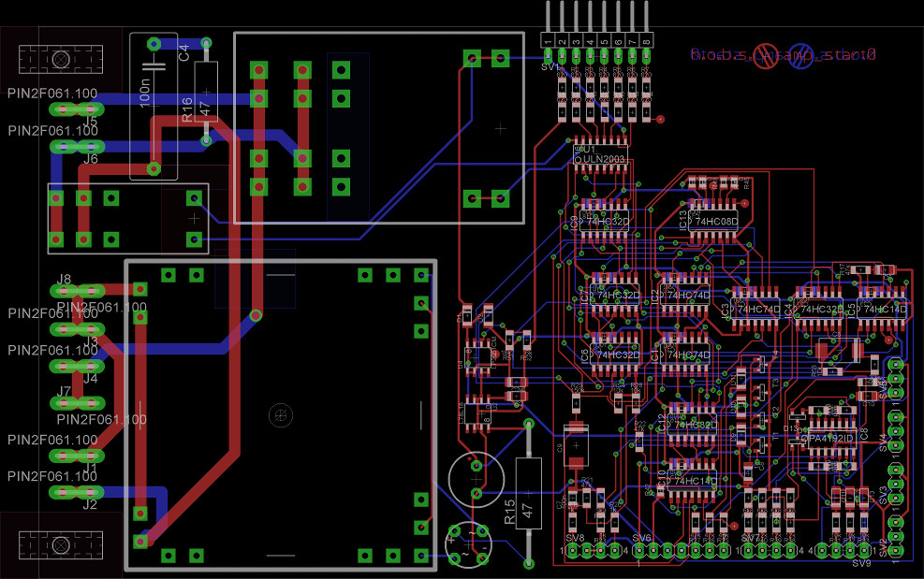Select the OPA4192ID op-amp chip
Screen dimensions: 924x579
[x=825, y=438]
